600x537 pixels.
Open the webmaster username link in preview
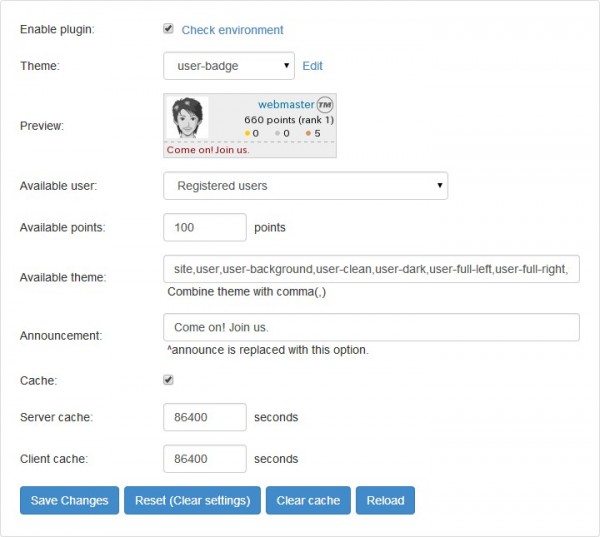285,104
